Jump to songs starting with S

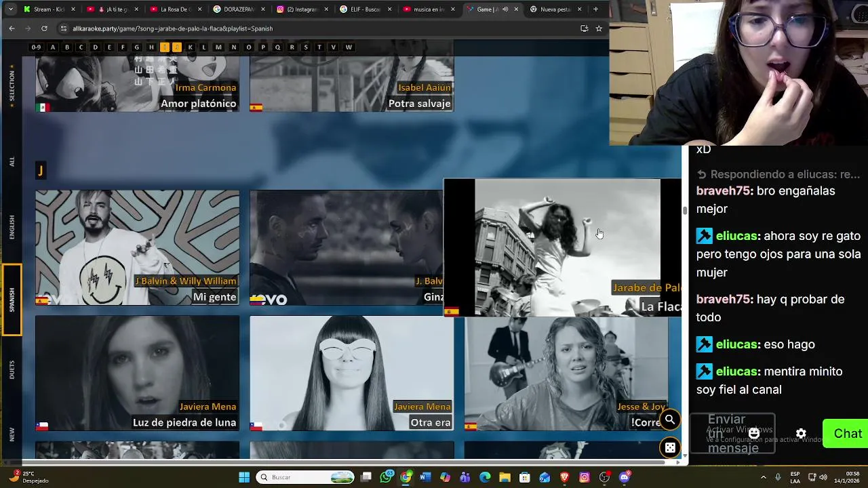click(x=306, y=47)
